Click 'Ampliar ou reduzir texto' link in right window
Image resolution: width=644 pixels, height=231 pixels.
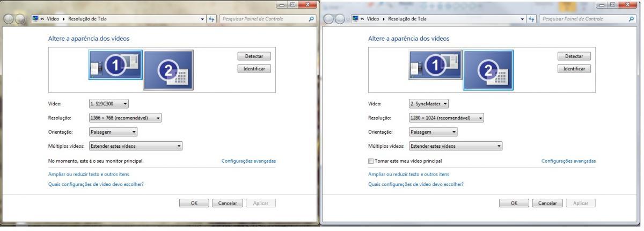[408, 174]
